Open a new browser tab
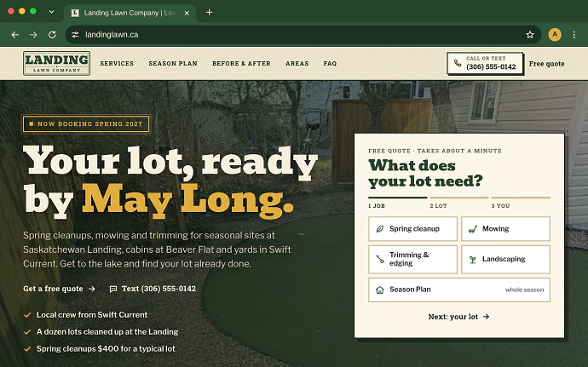This screenshot has height=367, width=588. click(x=210, y=13)
